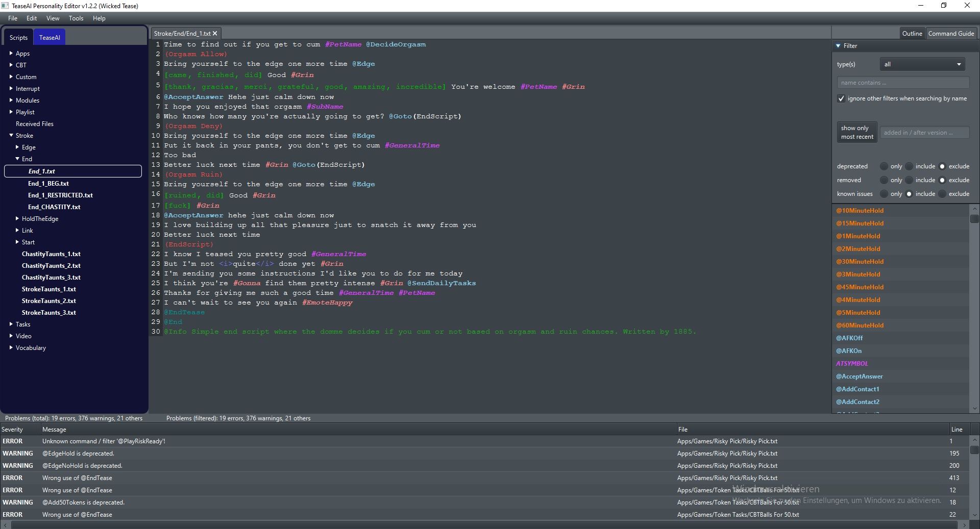Open the Tools menu
The height and width of the screenshot is (529, 980).
point(76,18)
